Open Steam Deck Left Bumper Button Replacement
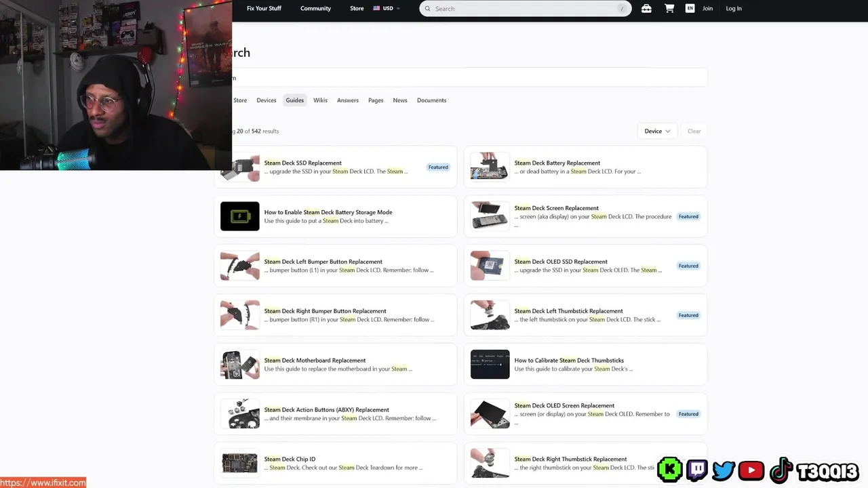868x488 pixels. coord(323,262)
